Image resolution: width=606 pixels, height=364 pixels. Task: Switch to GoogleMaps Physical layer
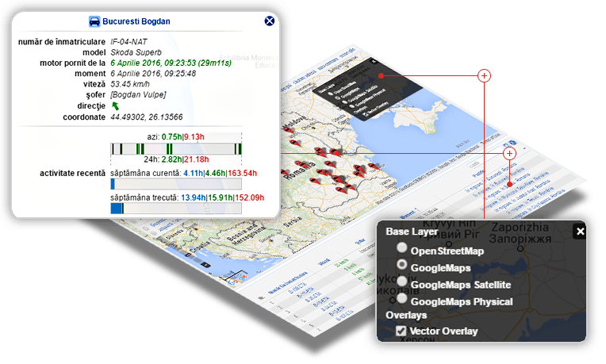click(402, 300)
